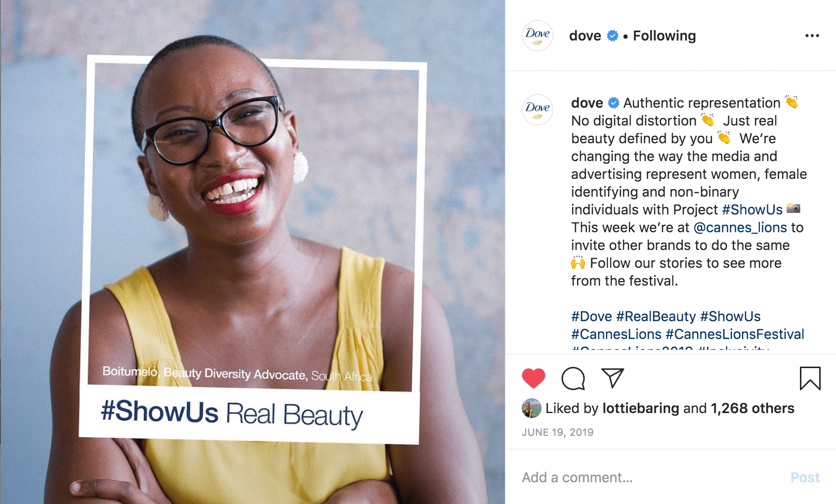Click lottiebaring's small avatar thumbnail
The image size is (836, 504).
[x=532, y=408]
